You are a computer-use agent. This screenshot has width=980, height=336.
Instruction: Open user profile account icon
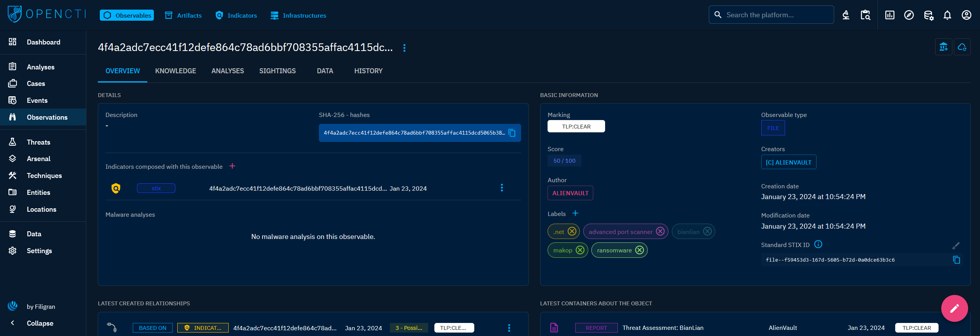click(966, 15)
